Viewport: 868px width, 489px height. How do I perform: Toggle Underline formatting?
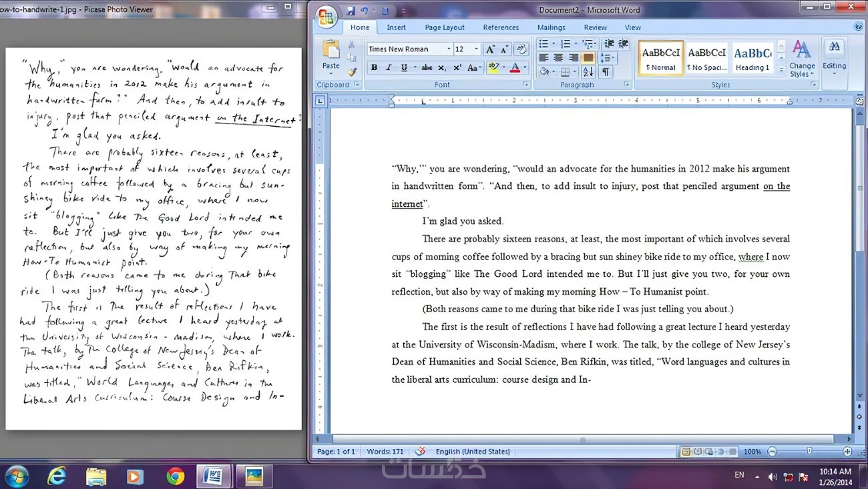[x=403, y=67]
